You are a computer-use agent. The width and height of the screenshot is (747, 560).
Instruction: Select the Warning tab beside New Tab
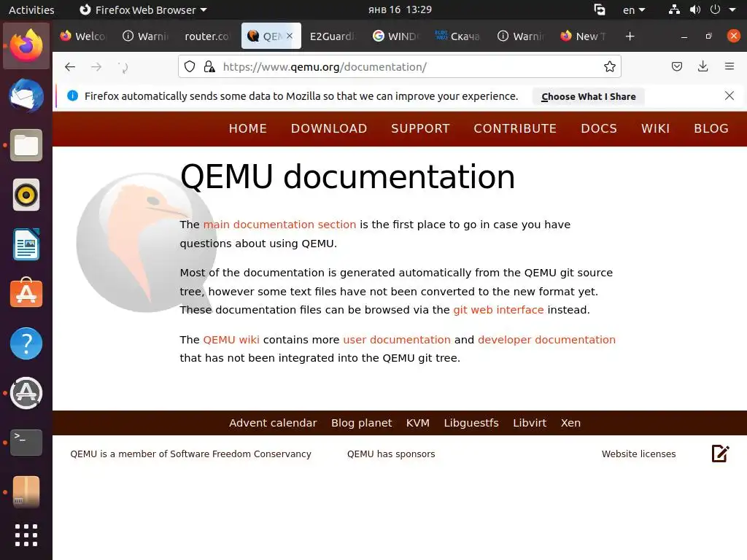tap(520, 36)
